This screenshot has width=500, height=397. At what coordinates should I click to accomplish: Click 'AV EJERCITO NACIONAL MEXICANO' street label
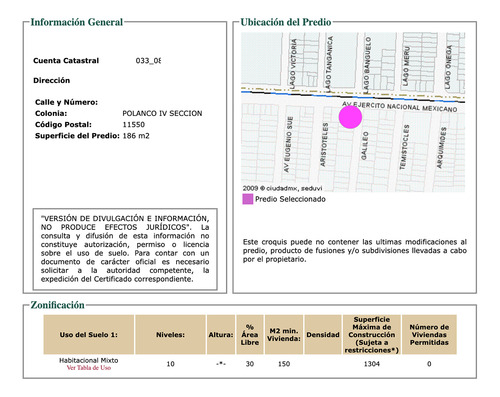click(x=399, y=107)
